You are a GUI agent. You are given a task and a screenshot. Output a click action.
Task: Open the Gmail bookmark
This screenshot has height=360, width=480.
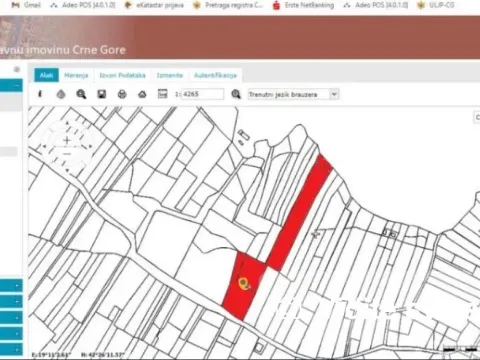click(x=26, y=5)
